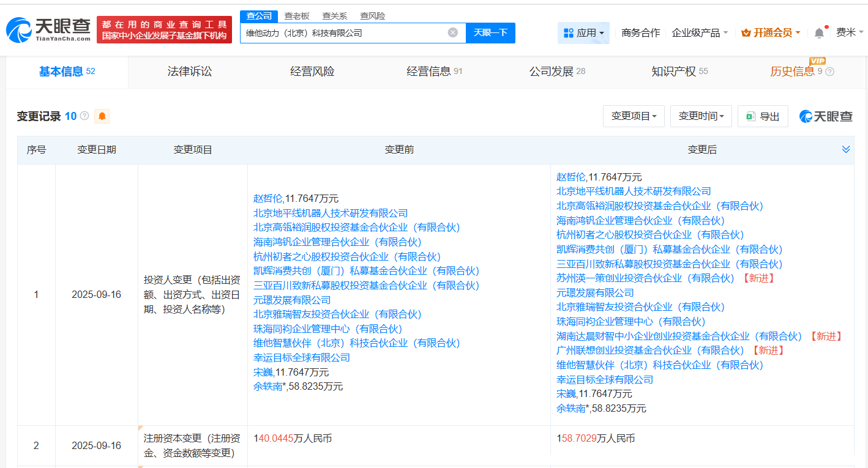Open notifications via the bell icon top right

click(818, 32)
